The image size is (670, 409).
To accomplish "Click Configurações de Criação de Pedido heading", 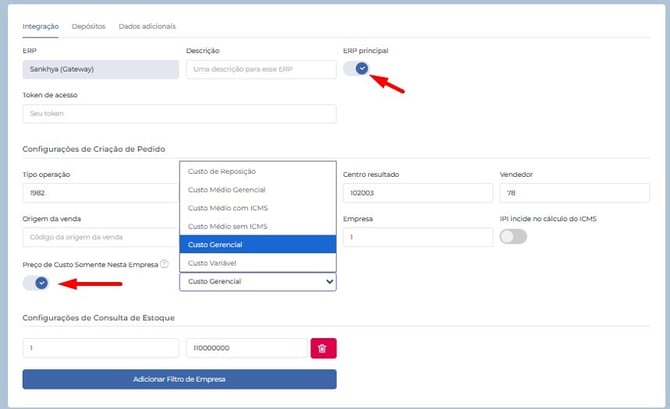I will pos(94,149).
